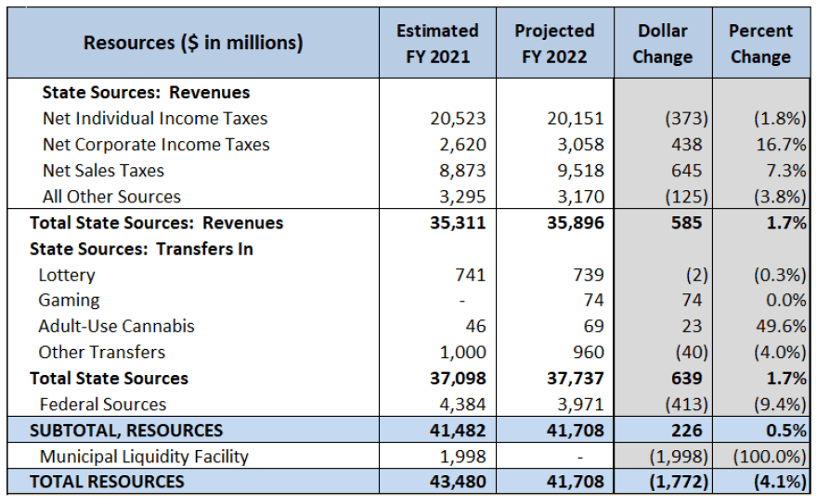Click the "Resources ($ in millions)" header cell
The height and width of the screenshot is (504, 817).
[193, 43]
